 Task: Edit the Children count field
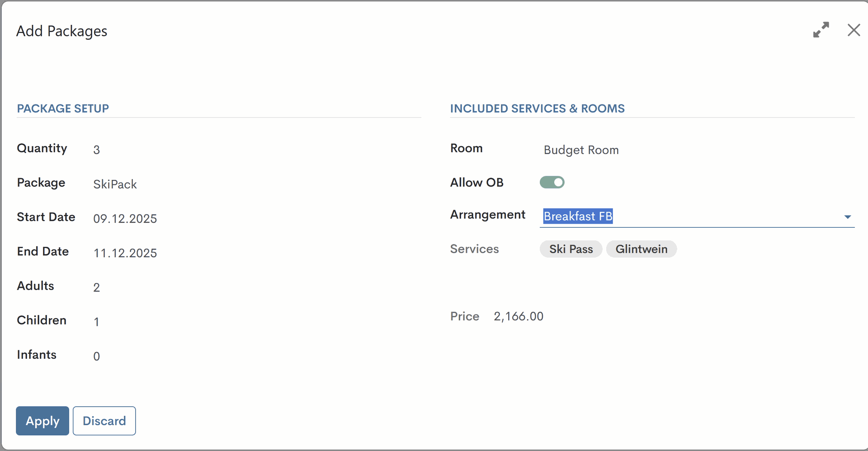[x=97, y=322]
